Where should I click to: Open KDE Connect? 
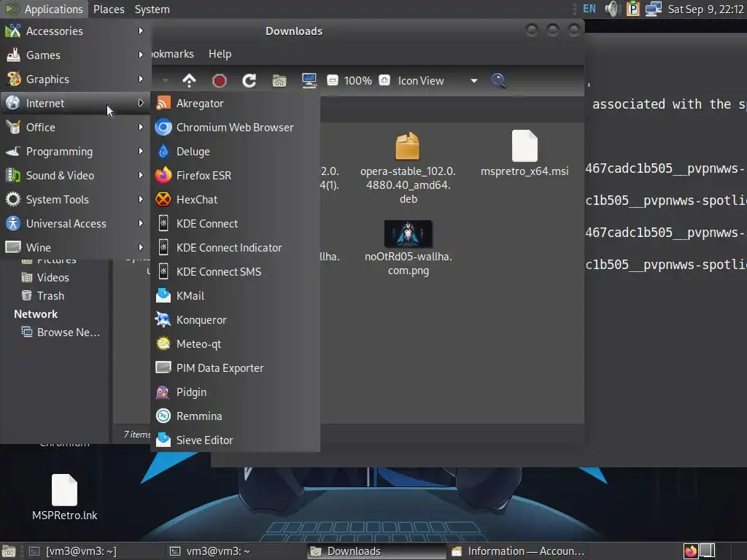235,223
